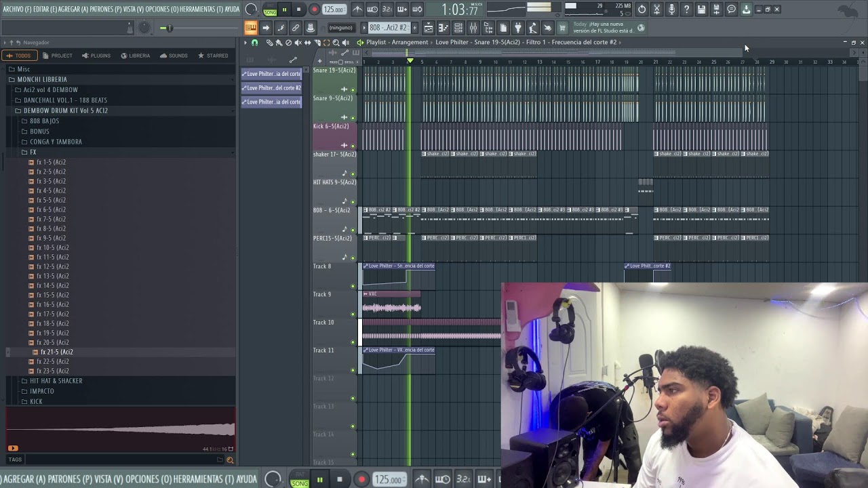Open the Playlist view icon in the toolbar
Image resolution: width=868 pixels, height=488 pixels.
(x=429, y=28)
